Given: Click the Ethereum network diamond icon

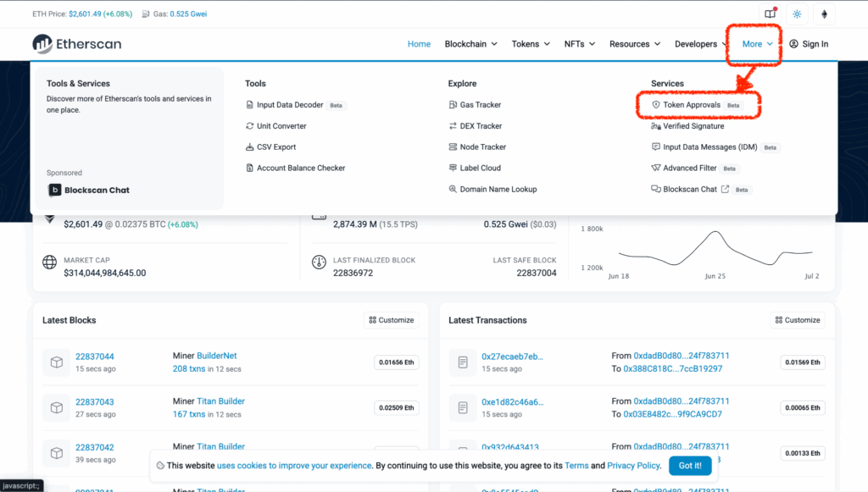Looking at the screenshot, I should click(824, 14).
